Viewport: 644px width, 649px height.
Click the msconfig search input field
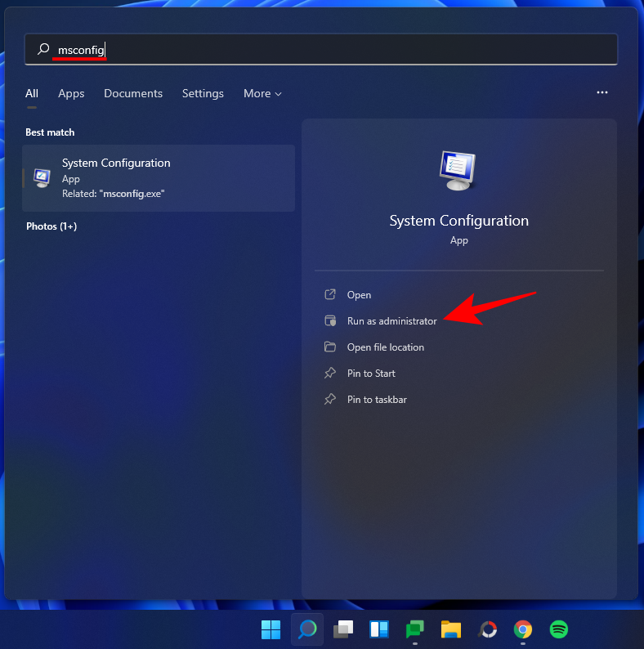pyautogui.click(x=327, y=50)
